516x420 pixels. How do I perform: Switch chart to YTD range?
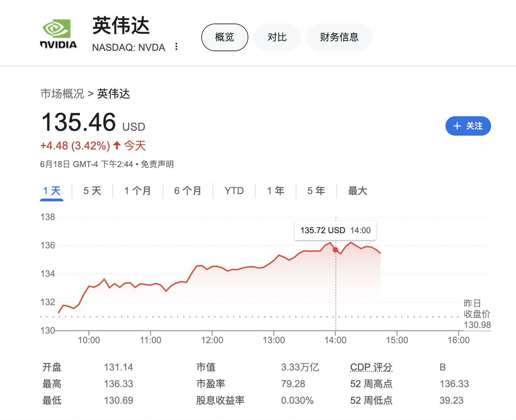pos(234,191)
